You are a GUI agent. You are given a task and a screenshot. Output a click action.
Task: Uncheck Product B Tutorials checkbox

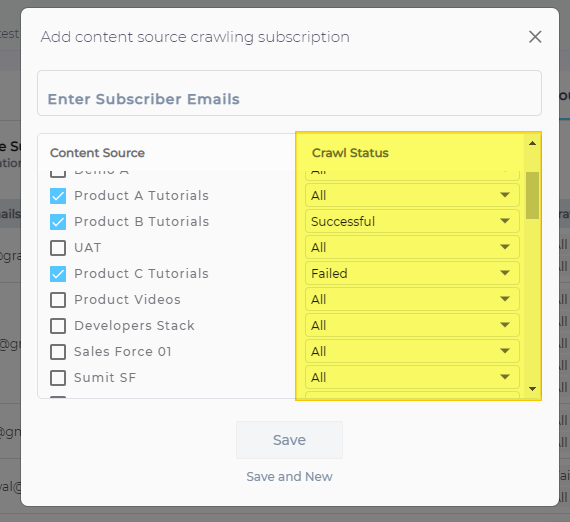pyautogui.click(x=58, y=222)
